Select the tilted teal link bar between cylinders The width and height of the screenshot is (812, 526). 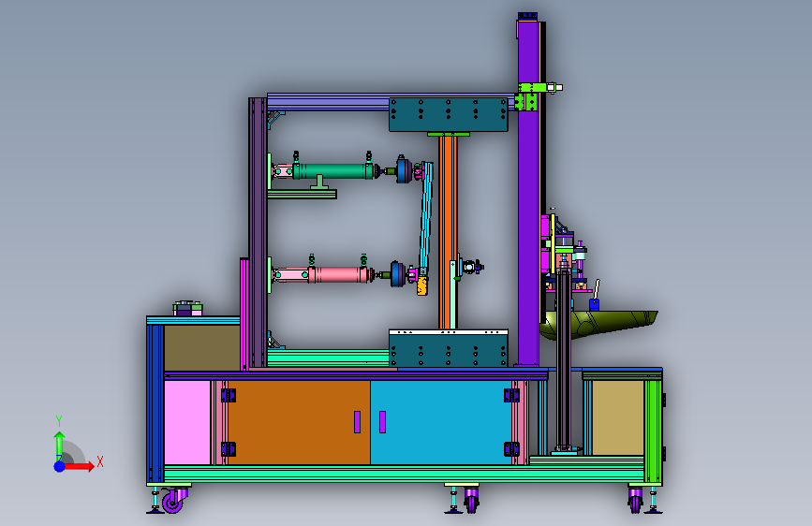pyautogui.click(x=427, y=216)
